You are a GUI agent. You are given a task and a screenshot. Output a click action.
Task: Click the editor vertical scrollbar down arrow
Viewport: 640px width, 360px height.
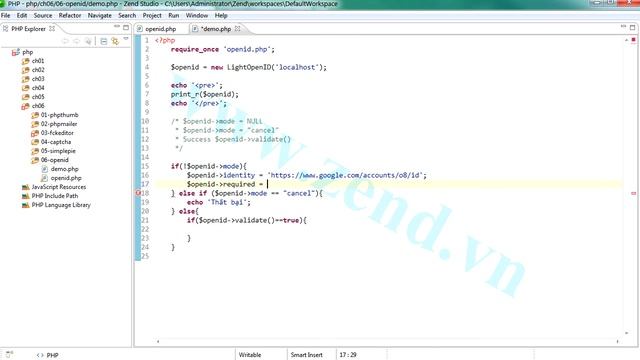click(627, 333)
